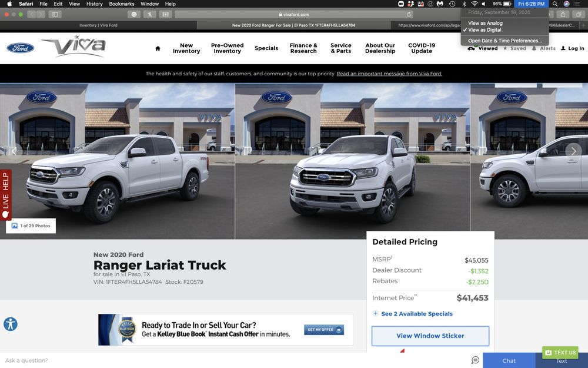Show previous photo with left carousel arrow
Viewport: 588px width, 368px height.
click(14, 151)
